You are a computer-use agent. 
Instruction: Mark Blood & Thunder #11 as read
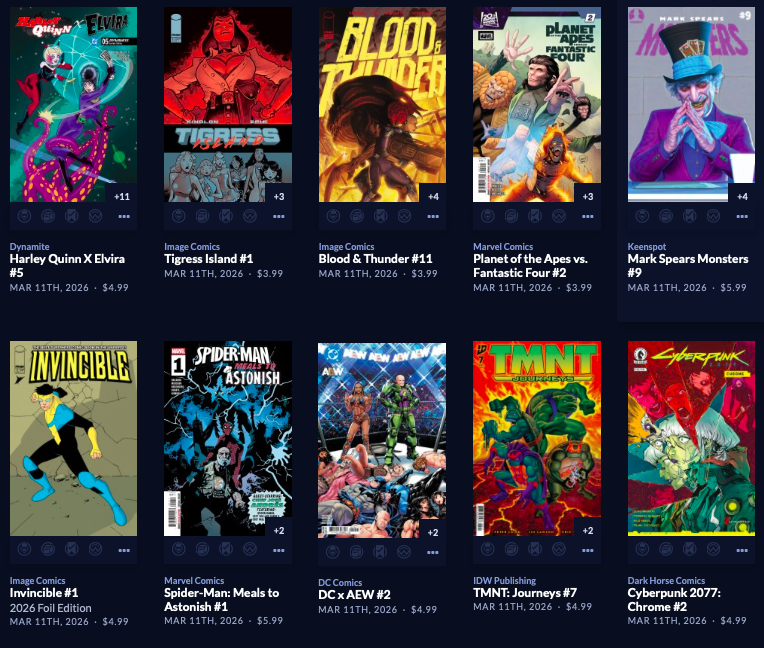381,216
